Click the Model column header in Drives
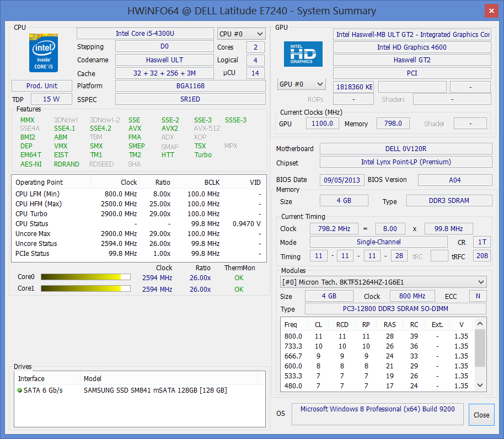504x439 pixels. pos(169,378)
